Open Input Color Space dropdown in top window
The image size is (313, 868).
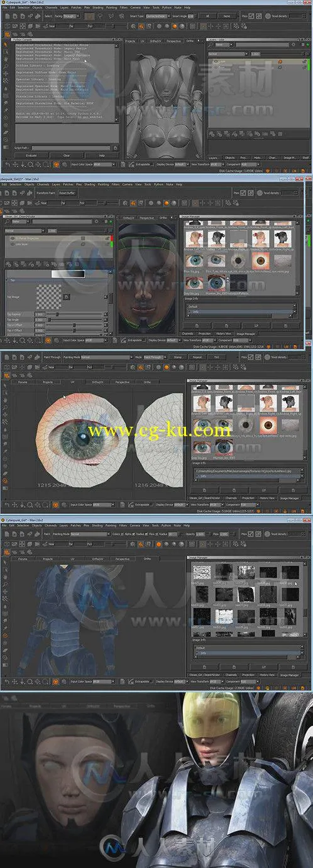(103, 164)
